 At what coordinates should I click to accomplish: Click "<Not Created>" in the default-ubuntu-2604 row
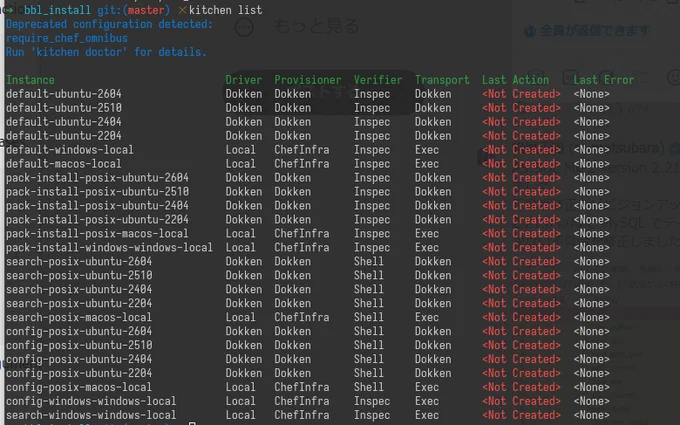(x=521, y=94)
